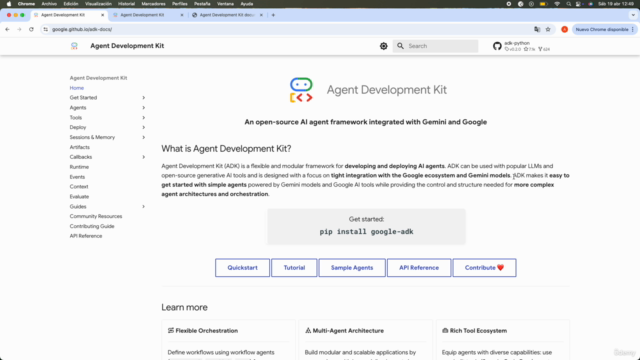Viewport: 640px width, 360px height.
Task: Click the large Agent Development Kit logo
Action: click(301, 90)
